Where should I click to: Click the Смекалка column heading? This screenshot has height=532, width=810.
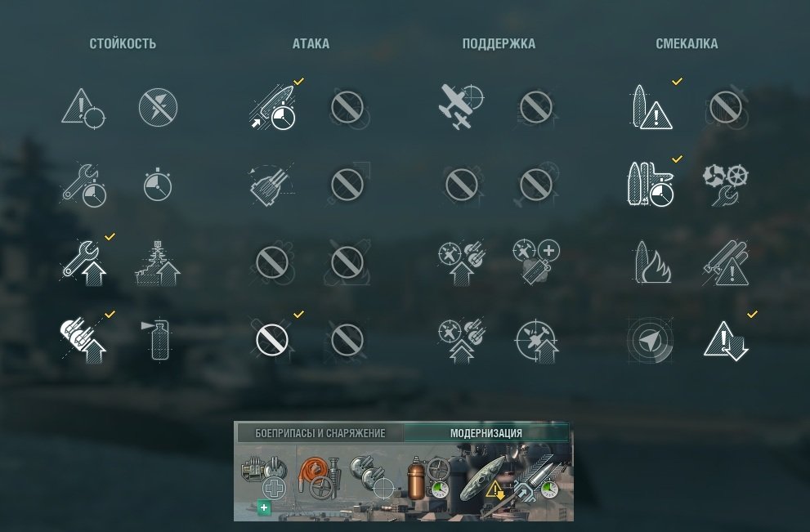[687, 44]
